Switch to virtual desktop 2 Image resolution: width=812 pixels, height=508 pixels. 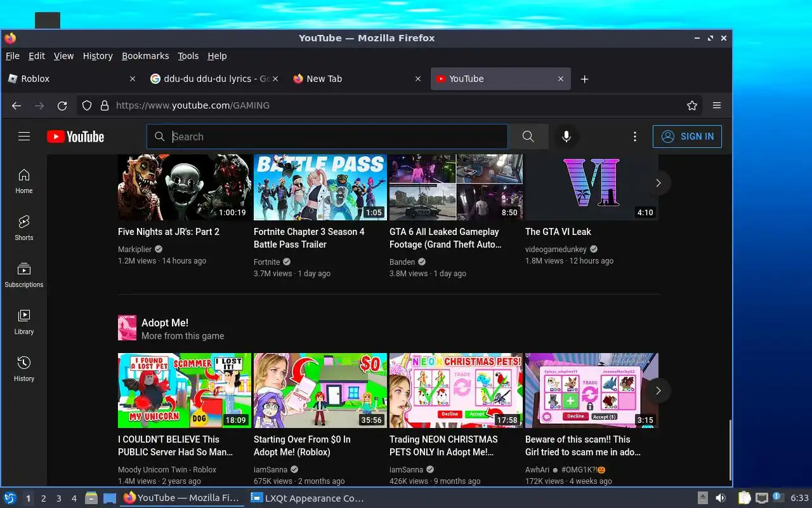click(x=44, y=498)
